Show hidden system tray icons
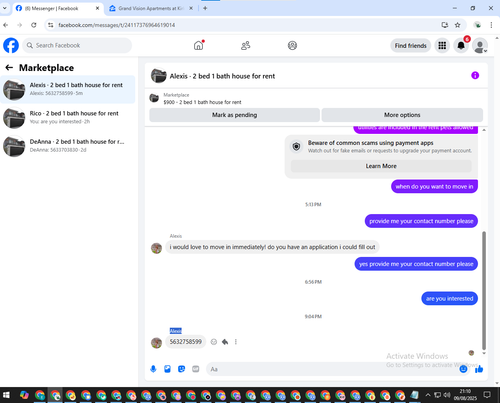 tap(428, 395)
